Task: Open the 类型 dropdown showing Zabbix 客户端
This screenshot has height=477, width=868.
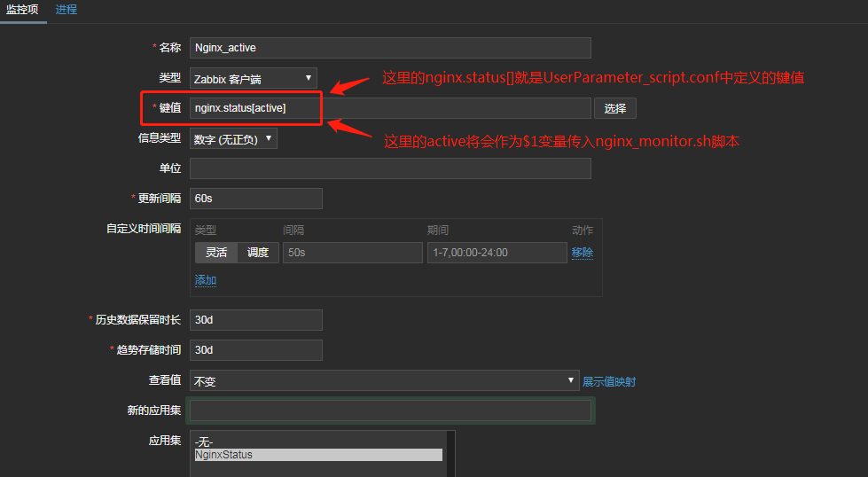Action: click(x=254, y=79)
